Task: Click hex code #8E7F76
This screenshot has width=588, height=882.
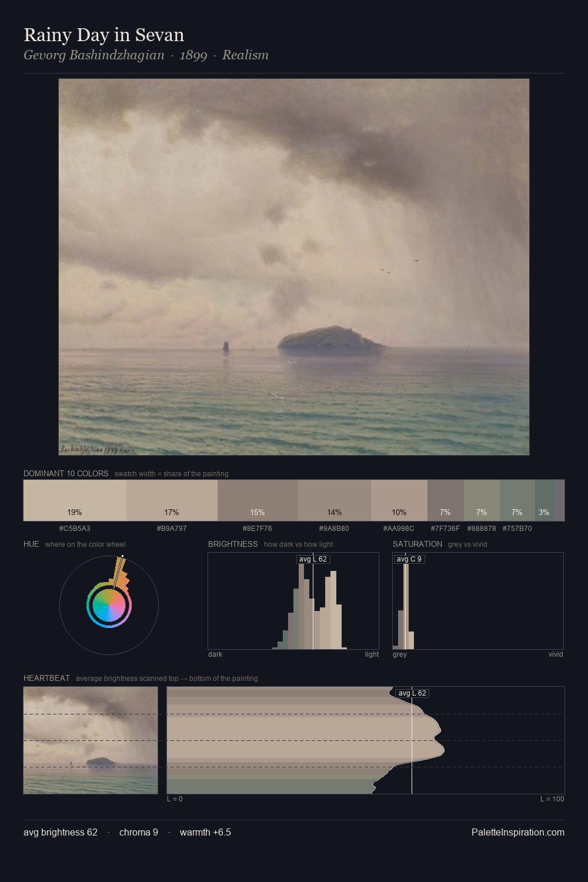Action: tap(258, 529)
